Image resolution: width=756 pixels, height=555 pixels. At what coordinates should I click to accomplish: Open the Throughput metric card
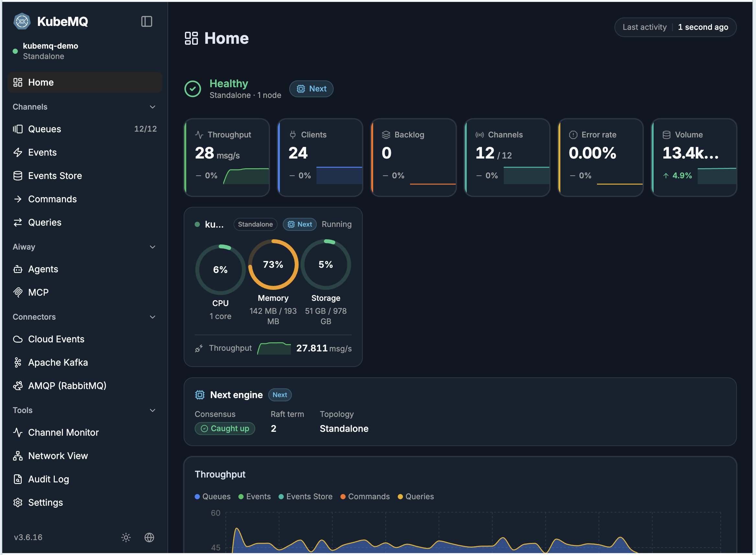227,157
